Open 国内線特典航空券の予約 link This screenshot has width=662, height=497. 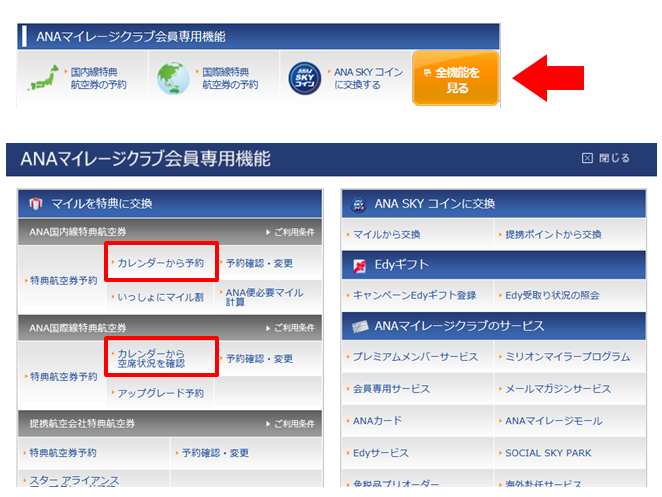[x=98, y=79]
